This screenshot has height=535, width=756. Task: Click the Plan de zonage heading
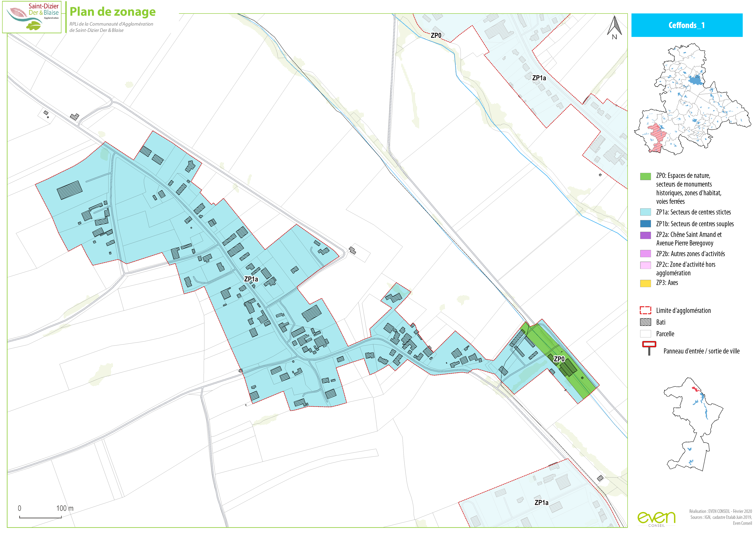click(113, 12)
